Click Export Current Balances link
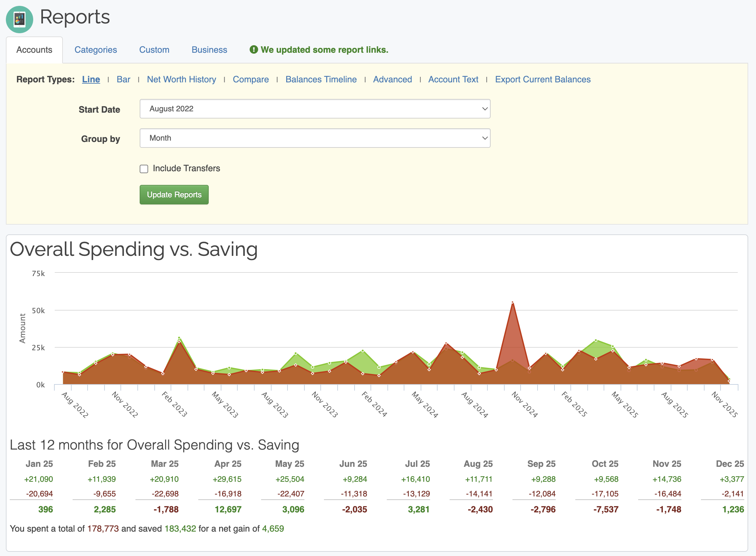The image size is (756, 556). coord(543,79)
